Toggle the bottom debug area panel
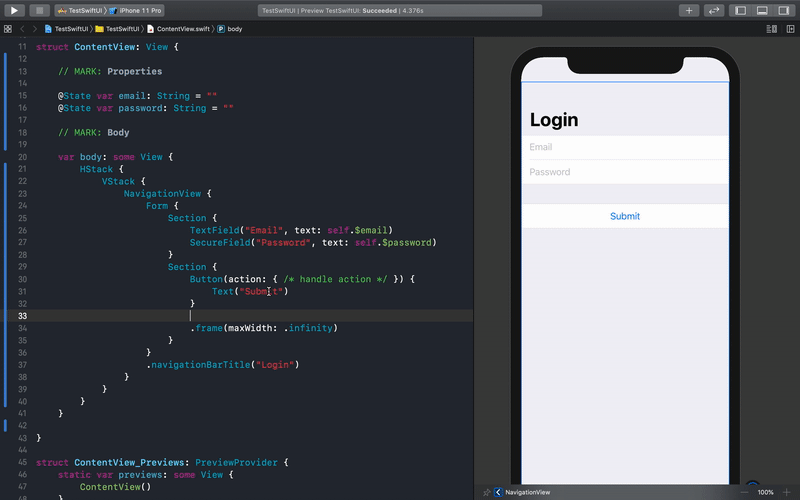This screenshot has width=800, height=500. coord(762,10)
